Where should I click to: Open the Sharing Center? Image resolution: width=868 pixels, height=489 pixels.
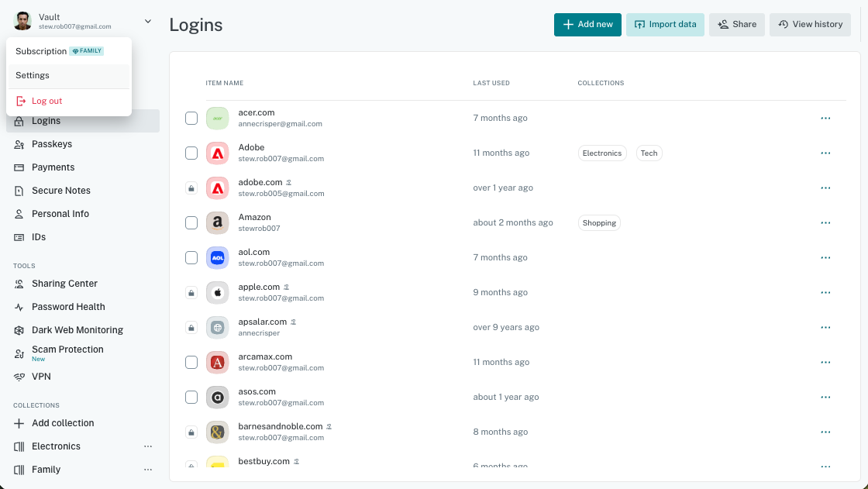pyautogui.click(x=64, y=284)
